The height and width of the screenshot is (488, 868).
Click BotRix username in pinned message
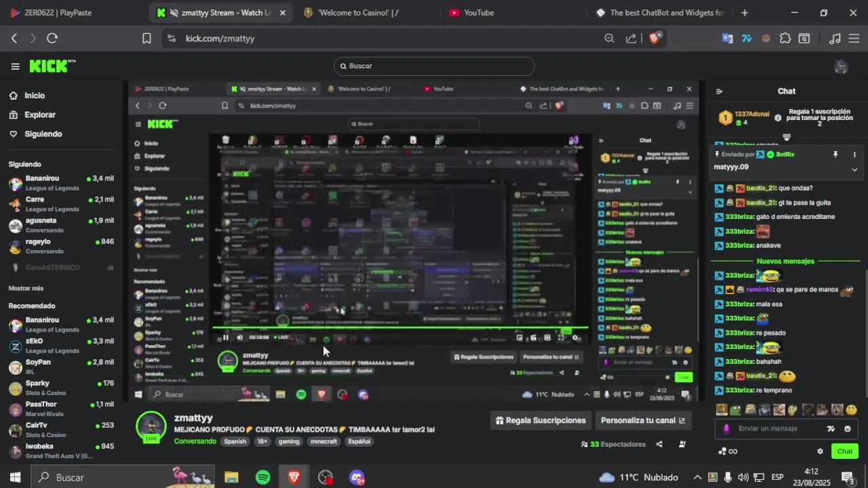785,155
